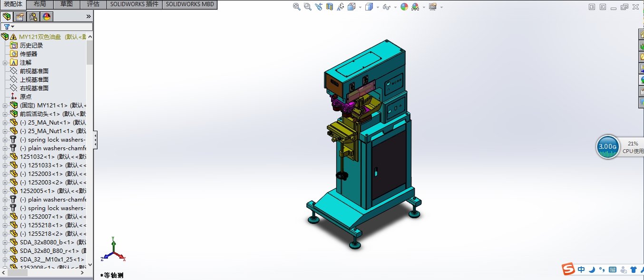This screenshot has width=644, height=280.
Task: Open the Sogou soft keyboard icon
Action: tap(612, 270)
